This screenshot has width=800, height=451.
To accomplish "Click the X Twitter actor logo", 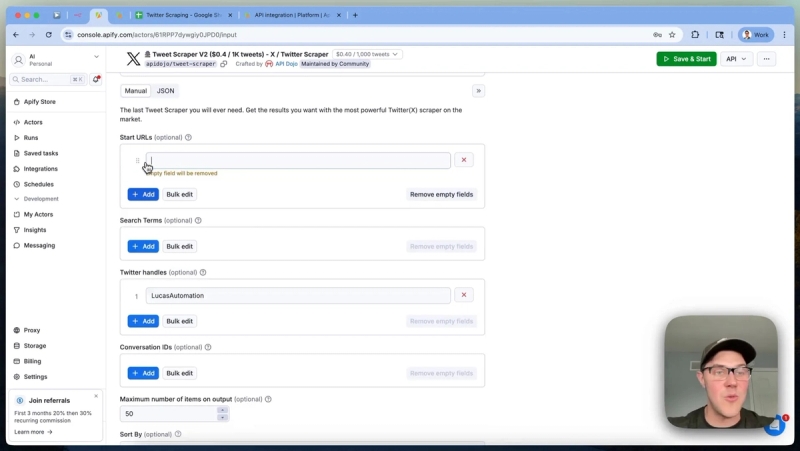I will point(133,59).
